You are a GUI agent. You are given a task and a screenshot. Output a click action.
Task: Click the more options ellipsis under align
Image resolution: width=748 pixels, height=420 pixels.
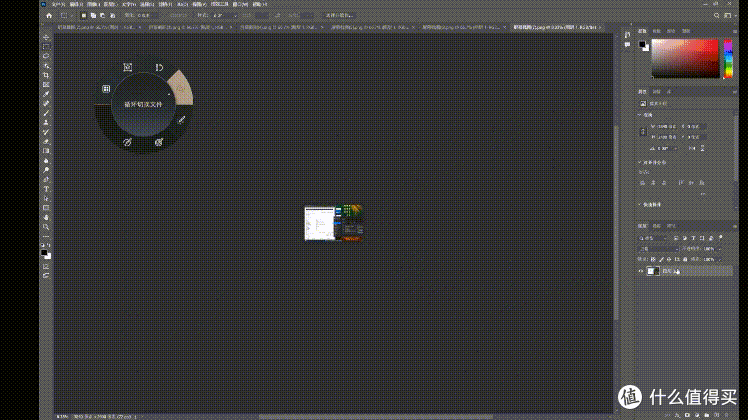[x=703, y=194]
